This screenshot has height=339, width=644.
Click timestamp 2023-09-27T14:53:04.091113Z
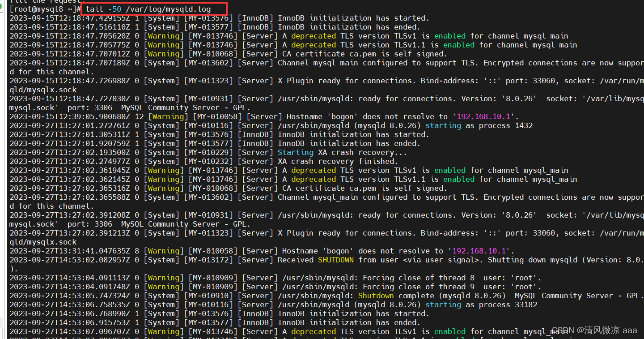[x=70, y=278]
